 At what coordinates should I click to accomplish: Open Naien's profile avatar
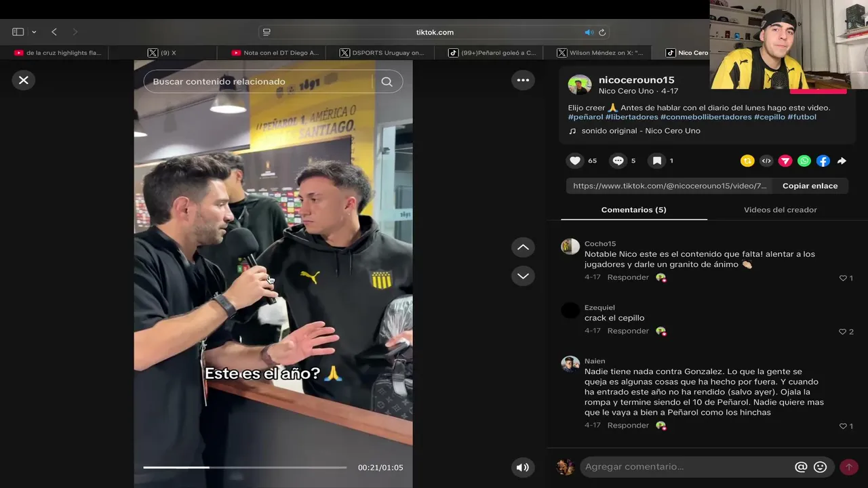[x=570, y=364]
